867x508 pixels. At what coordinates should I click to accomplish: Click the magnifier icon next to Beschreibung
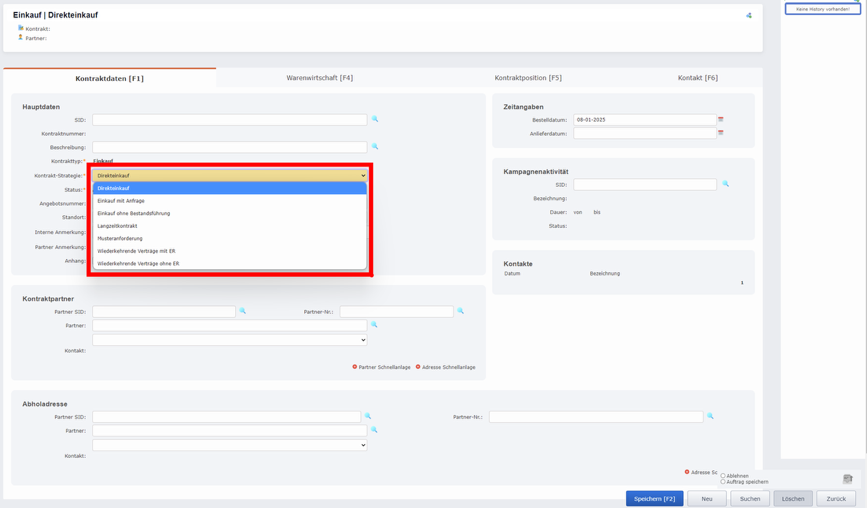click(x=375, y=147)
